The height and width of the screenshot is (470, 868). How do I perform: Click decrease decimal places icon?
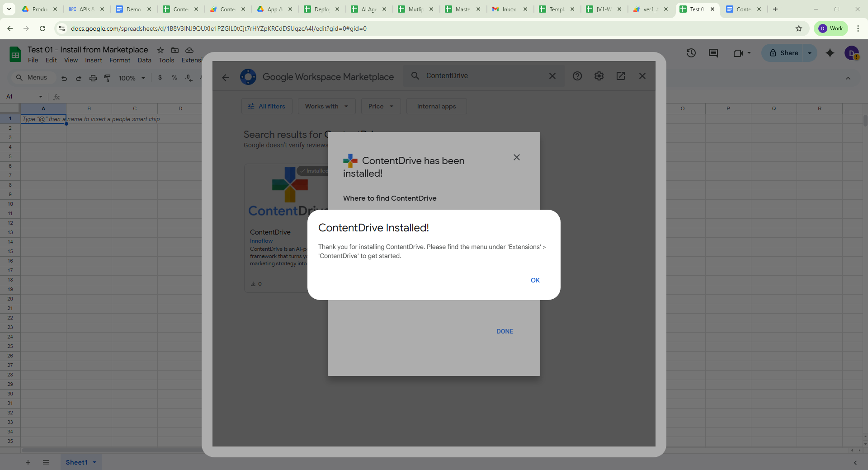(x=189, y=78)
